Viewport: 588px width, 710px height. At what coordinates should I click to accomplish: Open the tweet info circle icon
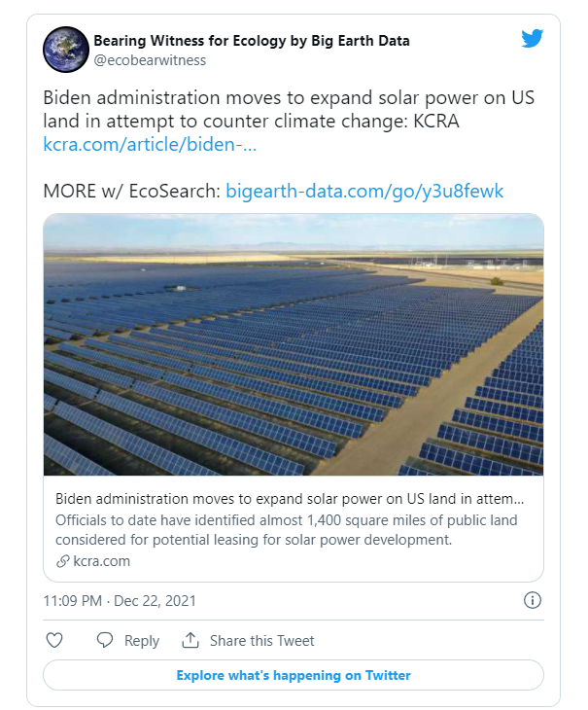click(533, 600)
